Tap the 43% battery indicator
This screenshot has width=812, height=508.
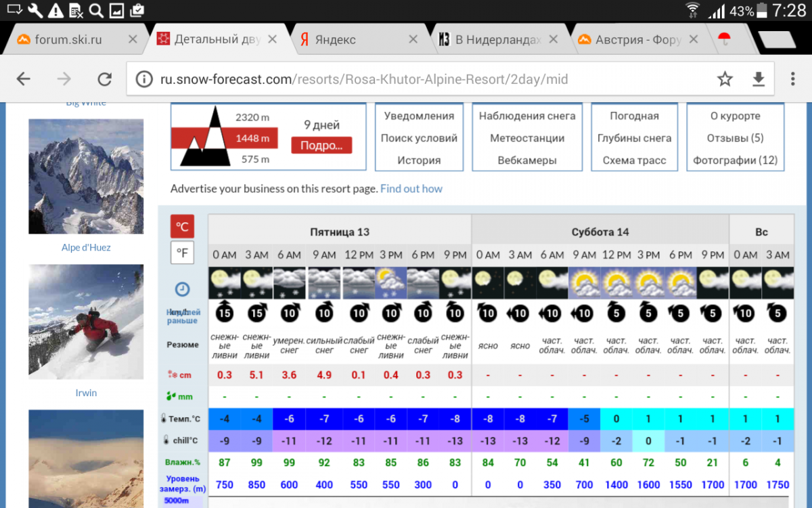(748, 11)
